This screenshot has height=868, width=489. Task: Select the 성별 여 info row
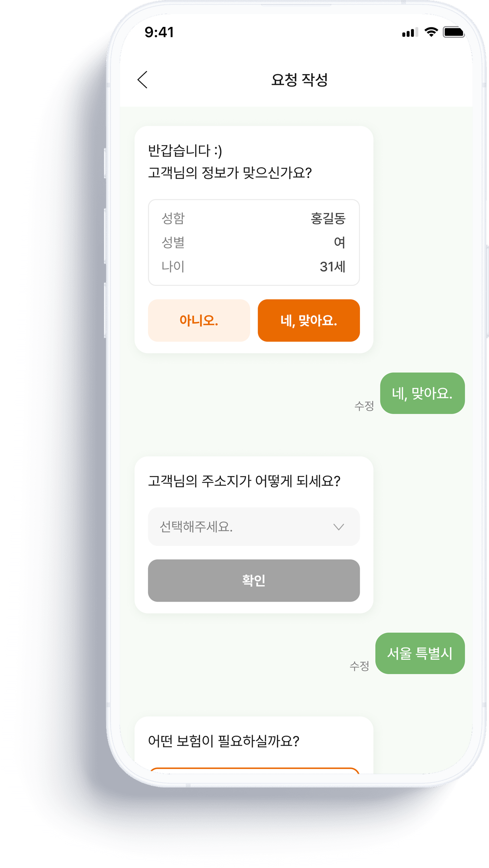(x=254, y=243)
